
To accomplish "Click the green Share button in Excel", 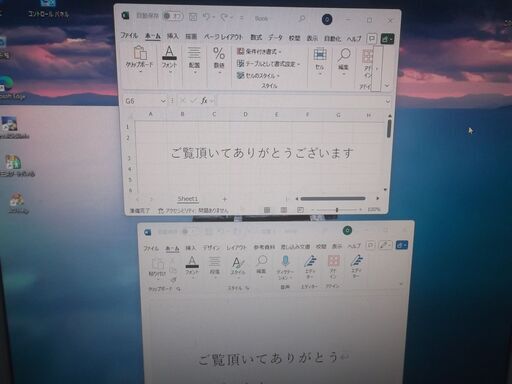I will (387, 39).
